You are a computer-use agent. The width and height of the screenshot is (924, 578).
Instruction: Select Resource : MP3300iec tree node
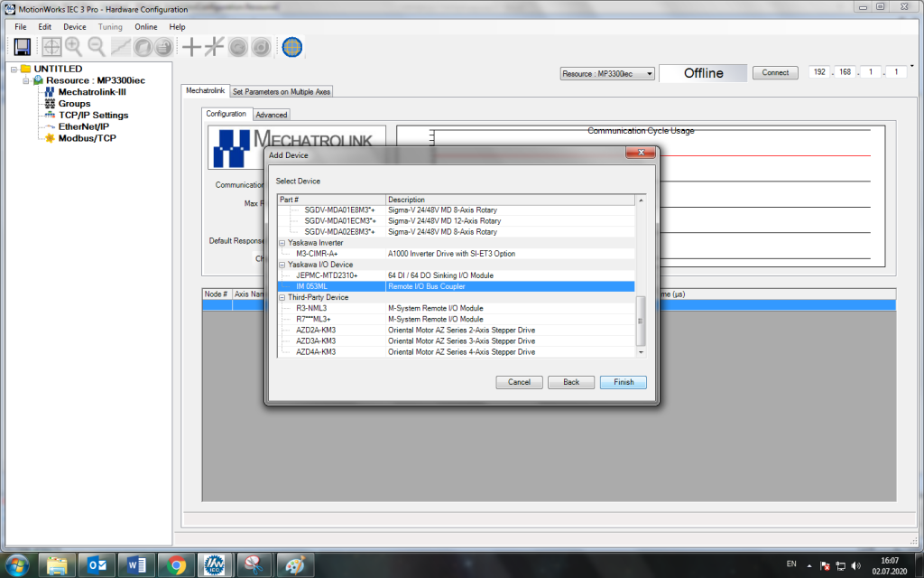[95, 80]
